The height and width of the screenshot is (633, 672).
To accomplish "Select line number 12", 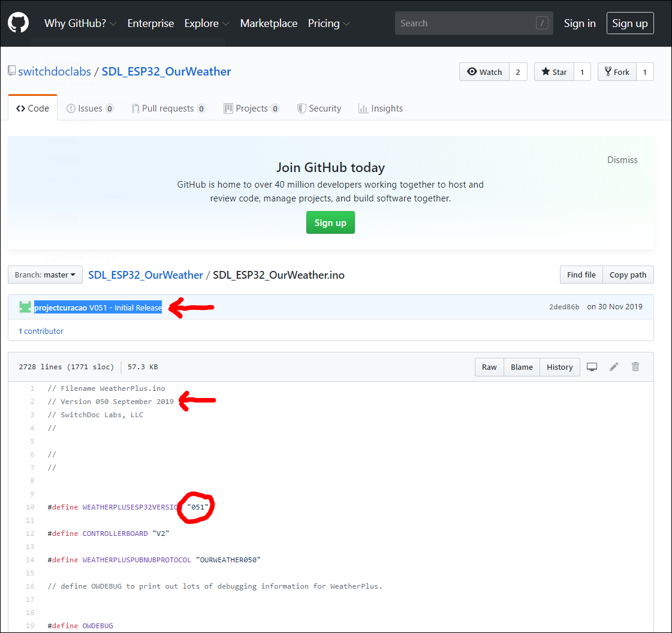I will [x=30, y=533].
